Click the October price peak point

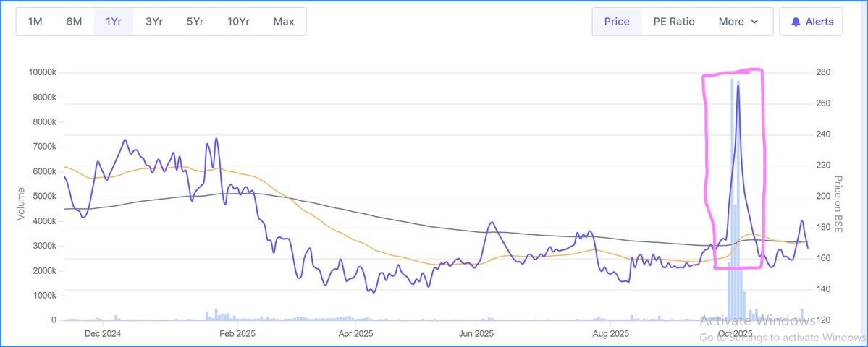point(738,85)
